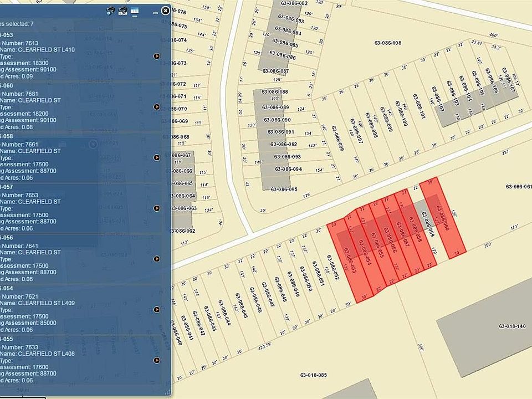Open details arrow for house number 7613

point(157,56)
